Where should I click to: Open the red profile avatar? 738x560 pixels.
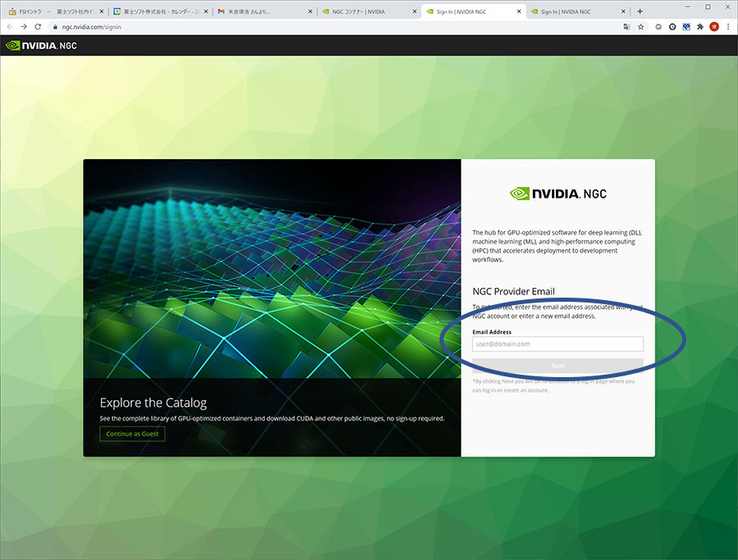714,27
